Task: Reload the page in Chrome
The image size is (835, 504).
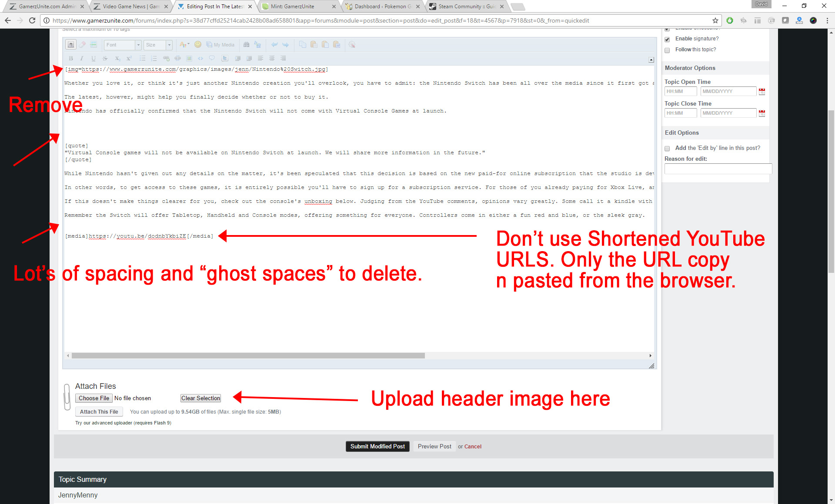Action: [x=32, y=20]
